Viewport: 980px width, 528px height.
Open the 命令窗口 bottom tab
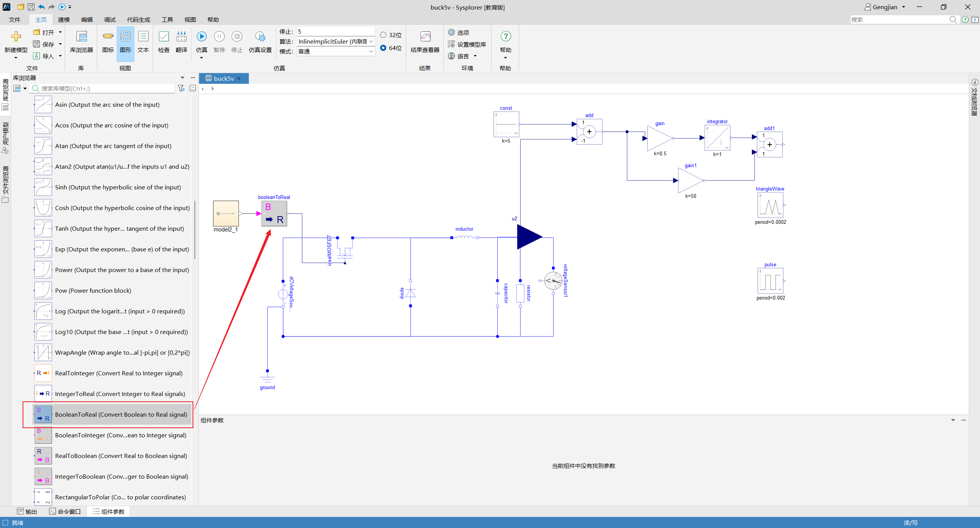pos(65,512)
